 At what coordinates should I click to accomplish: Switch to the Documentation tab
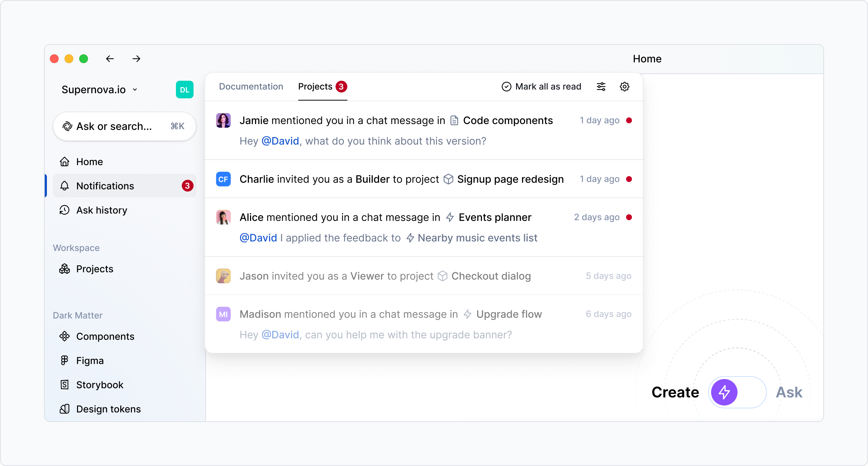251,87
